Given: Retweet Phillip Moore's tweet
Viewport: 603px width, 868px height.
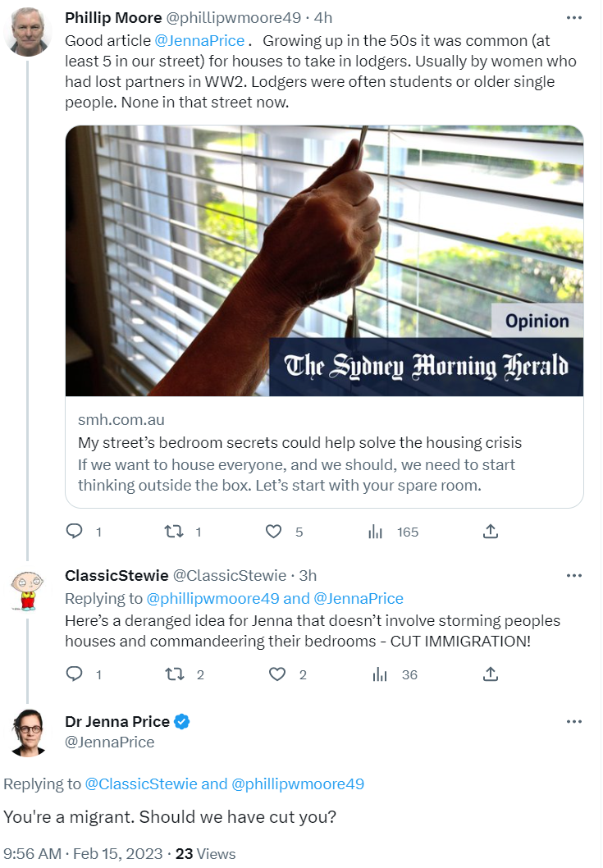Looking at the screenshot, I should 174,532.
